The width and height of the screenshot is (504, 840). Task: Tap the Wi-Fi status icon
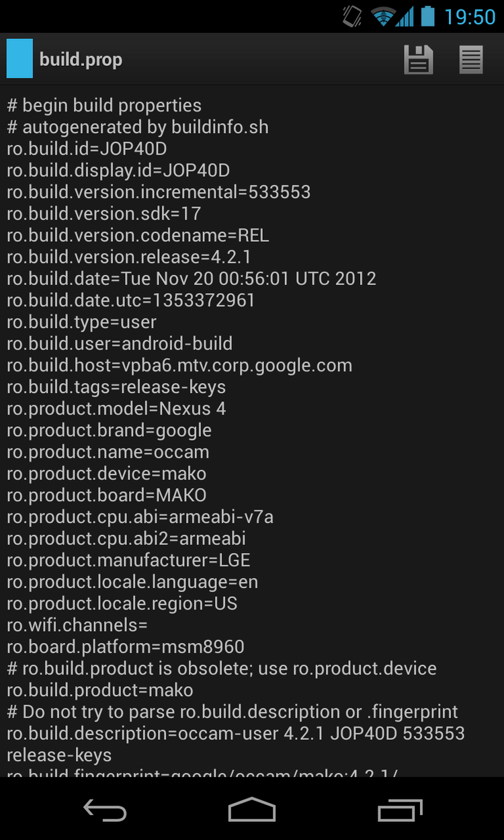(x=382, y=17)
